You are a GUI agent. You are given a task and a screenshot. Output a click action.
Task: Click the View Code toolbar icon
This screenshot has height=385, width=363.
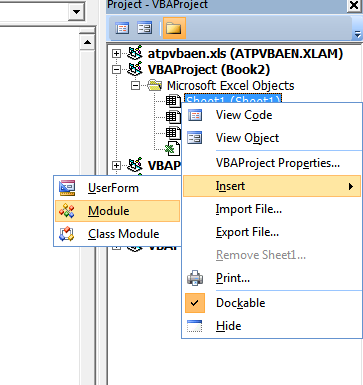tap(122, 28)
